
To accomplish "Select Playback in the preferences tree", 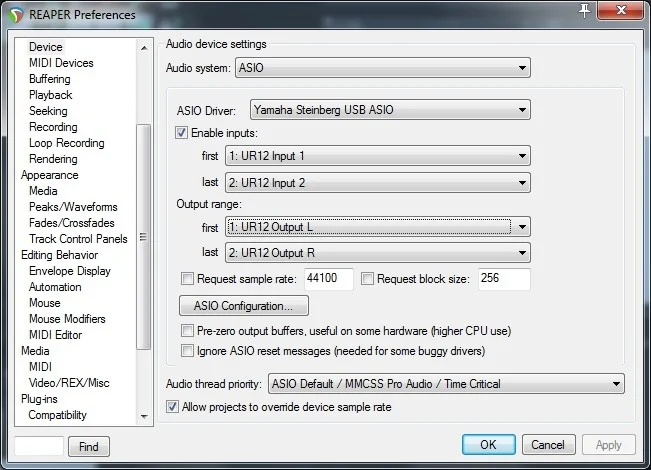I will pyautogui.click(x=51, y=95).
